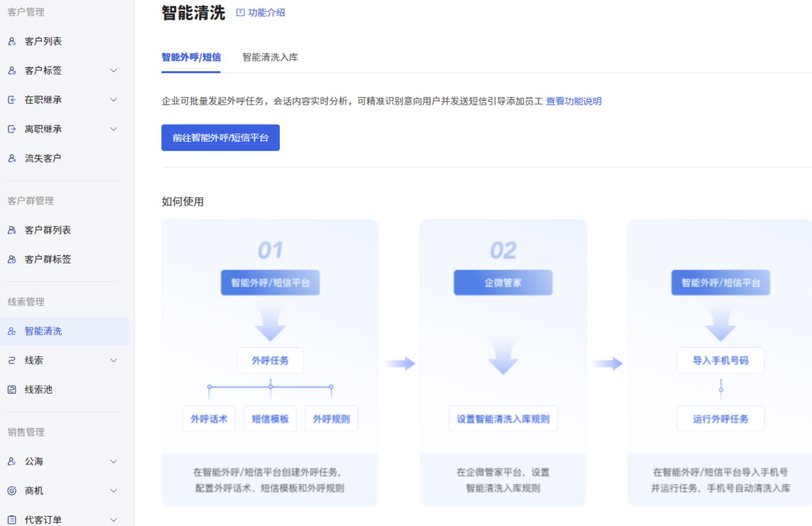Open the 查看功能说明 link

point(574,101)
